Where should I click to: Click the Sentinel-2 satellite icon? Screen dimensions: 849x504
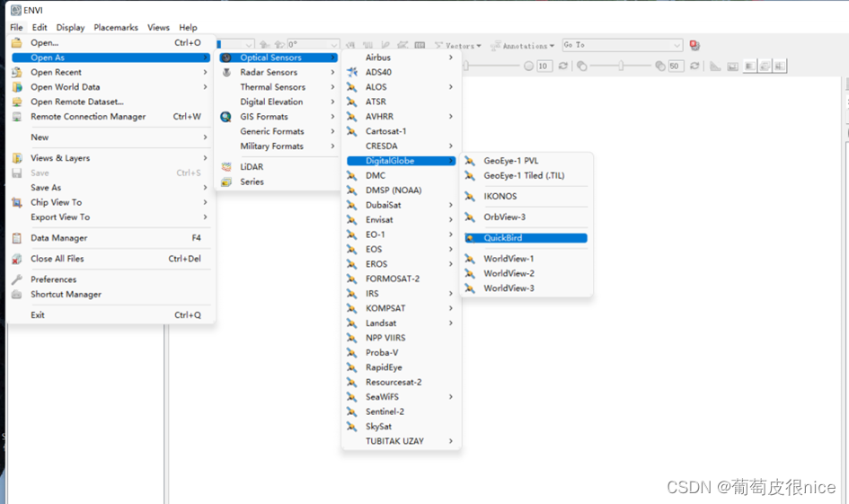tap(352, 412)
